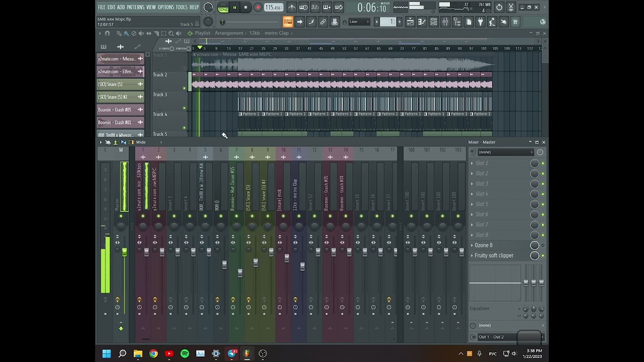Viewport: 644px width, 362px height.
Task: Expand the Fruity soft clipper slot arrow
Action: [x=472, y=256]
